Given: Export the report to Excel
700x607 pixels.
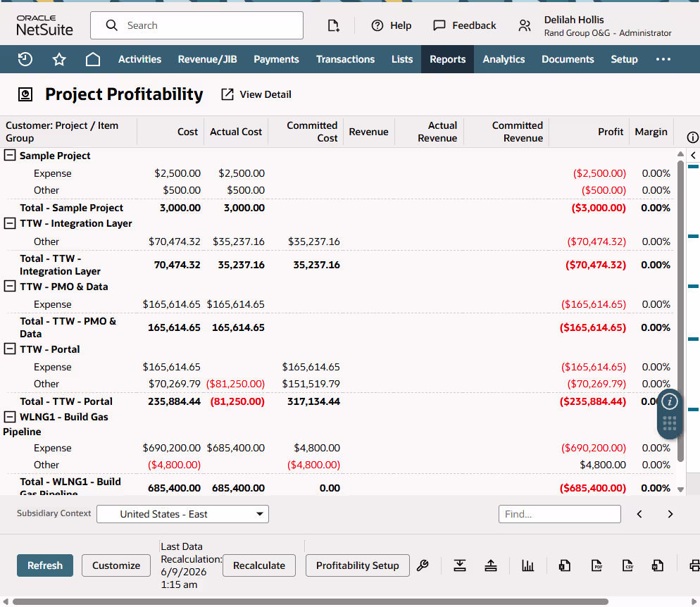Looking at the screenshot, I should coord(565,565).
